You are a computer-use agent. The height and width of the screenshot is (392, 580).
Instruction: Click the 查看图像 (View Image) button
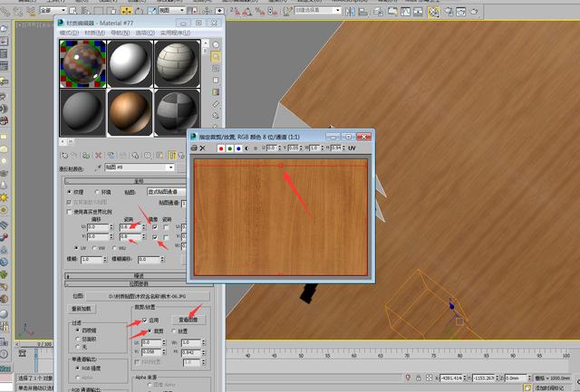point(190,320)
